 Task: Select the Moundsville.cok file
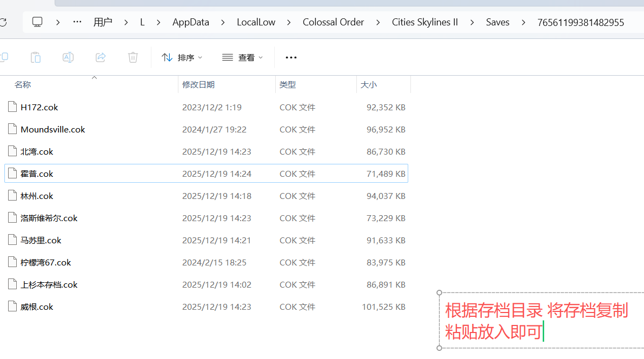coord(53,130)
